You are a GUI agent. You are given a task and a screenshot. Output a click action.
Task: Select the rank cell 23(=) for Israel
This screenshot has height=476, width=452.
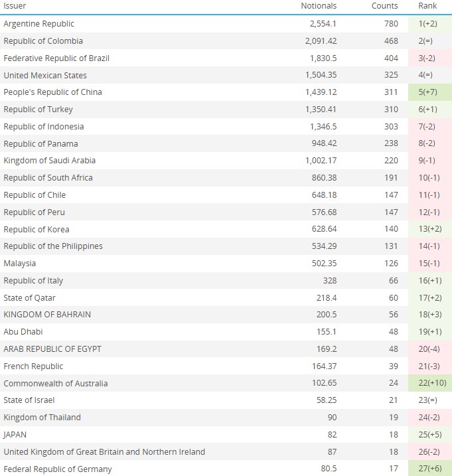pyautogui.click(x=428, y=400)
